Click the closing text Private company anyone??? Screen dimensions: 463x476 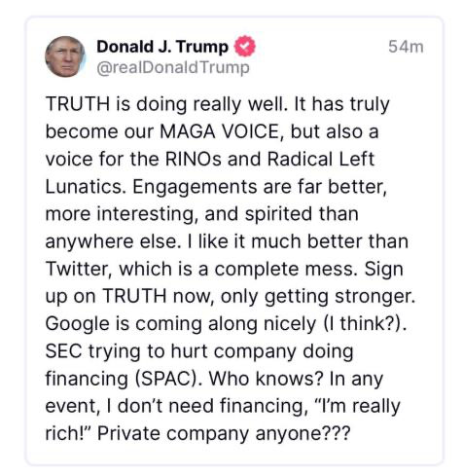coord(224,434)
